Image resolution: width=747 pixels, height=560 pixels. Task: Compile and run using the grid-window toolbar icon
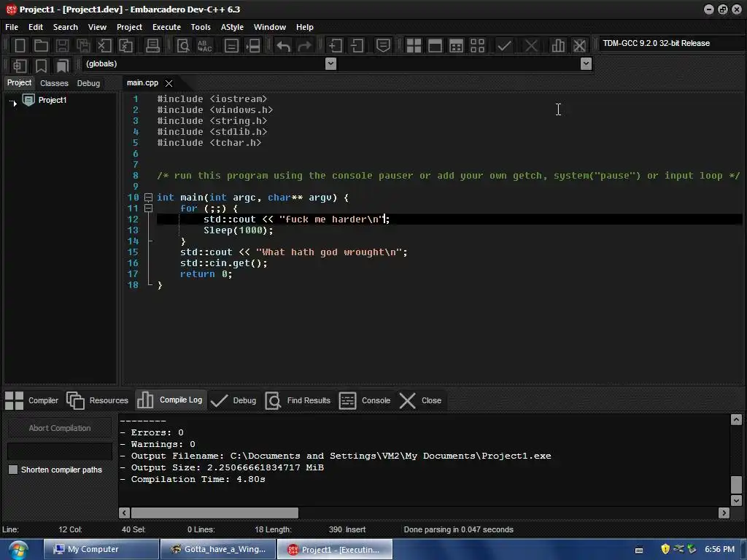[x=456, y=46]
